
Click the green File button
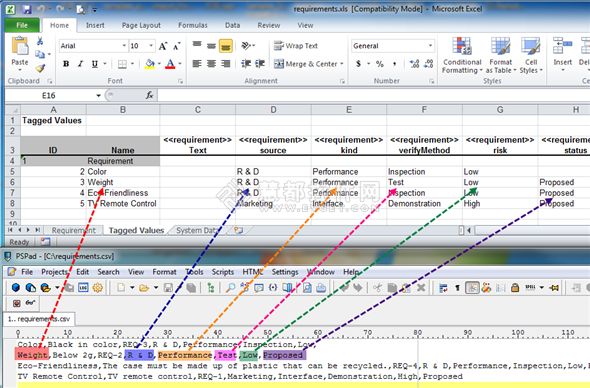pyautogui.click(x=22, y=25)
